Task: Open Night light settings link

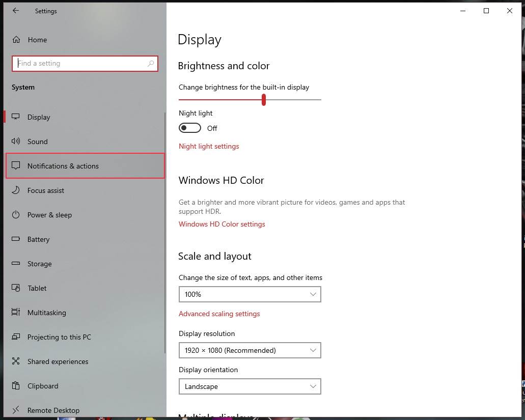Action: (x=209, y=146)
